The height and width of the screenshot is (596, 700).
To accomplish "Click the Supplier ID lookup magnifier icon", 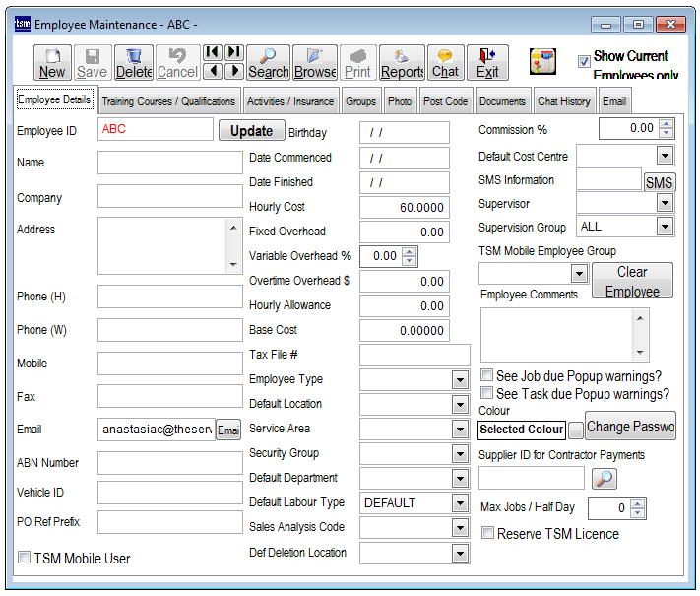I will [605, 478].
